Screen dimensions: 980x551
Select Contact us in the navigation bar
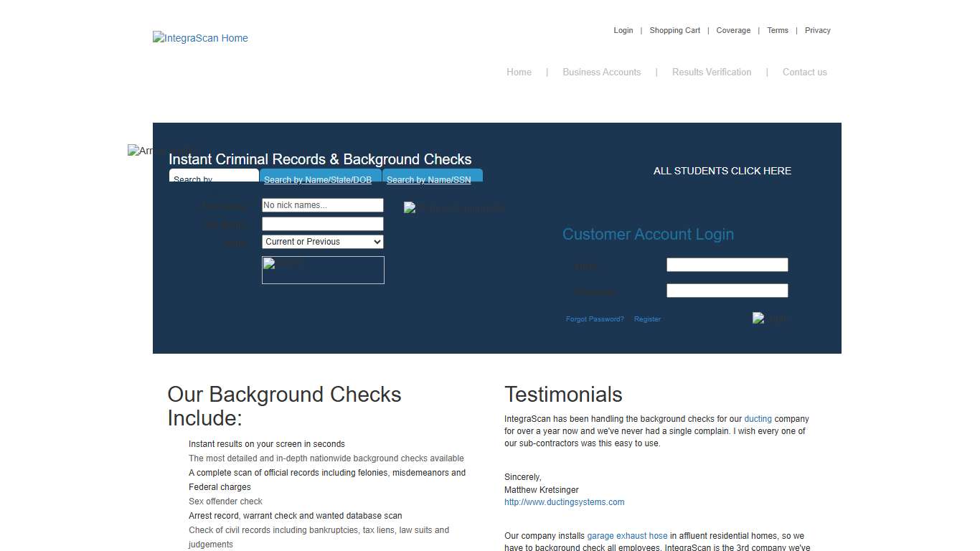tap(804, 72)
